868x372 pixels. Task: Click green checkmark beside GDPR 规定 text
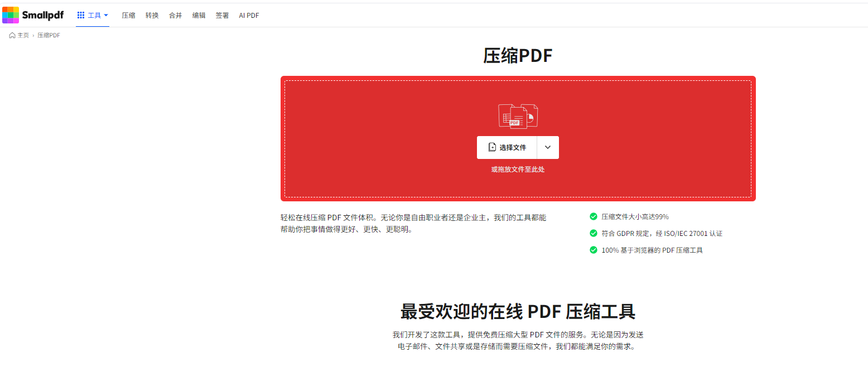(594, 233)
